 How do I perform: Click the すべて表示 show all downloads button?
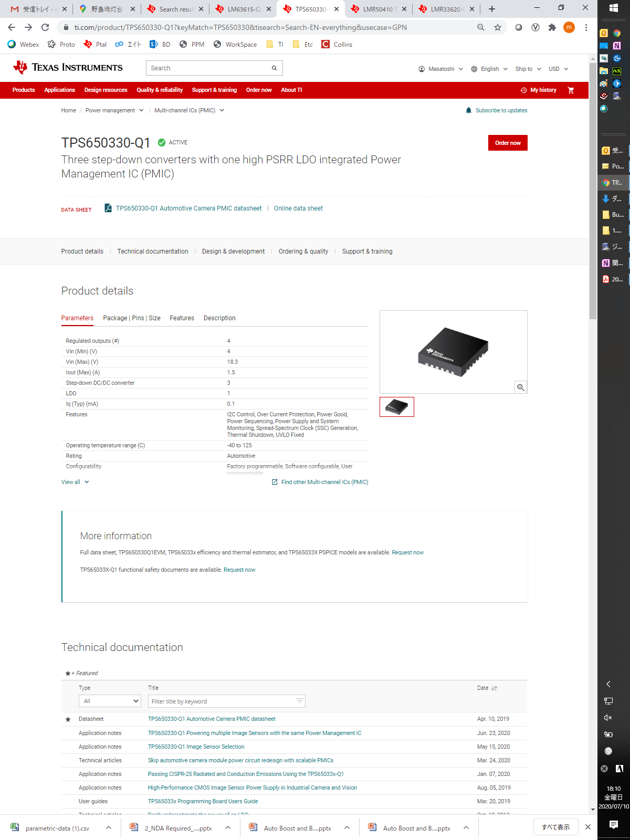556,827
